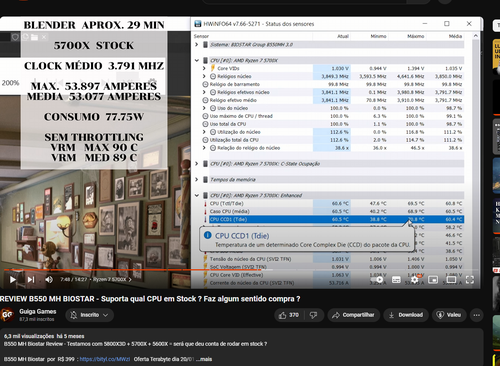
Task: Click the clock icon of Relógio efetivo médio
Action: point(205,100)
